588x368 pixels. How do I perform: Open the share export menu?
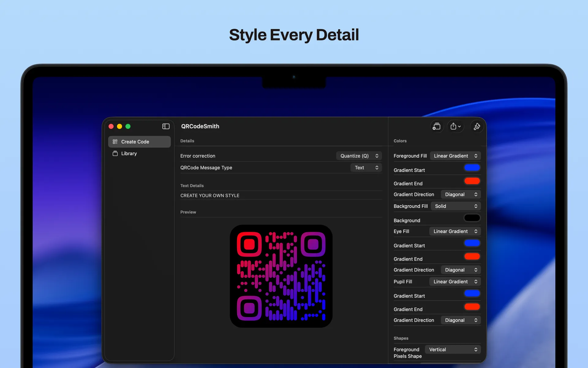click(x=455, y=126)
